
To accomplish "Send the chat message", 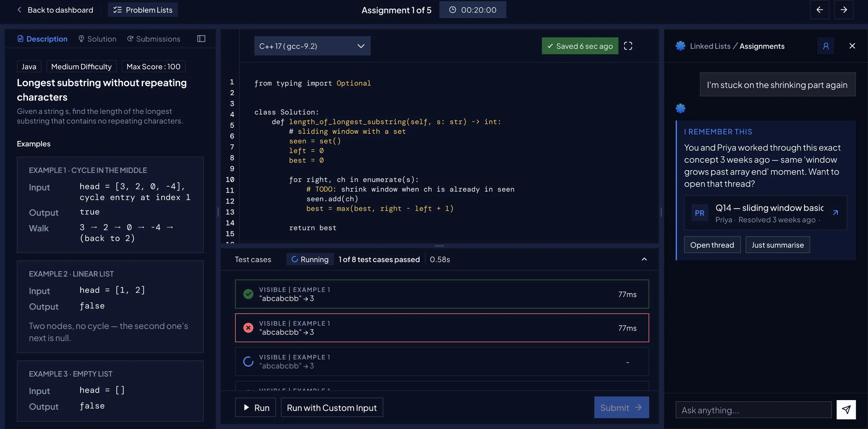I will pyautogui.click(x=846, y=409).
